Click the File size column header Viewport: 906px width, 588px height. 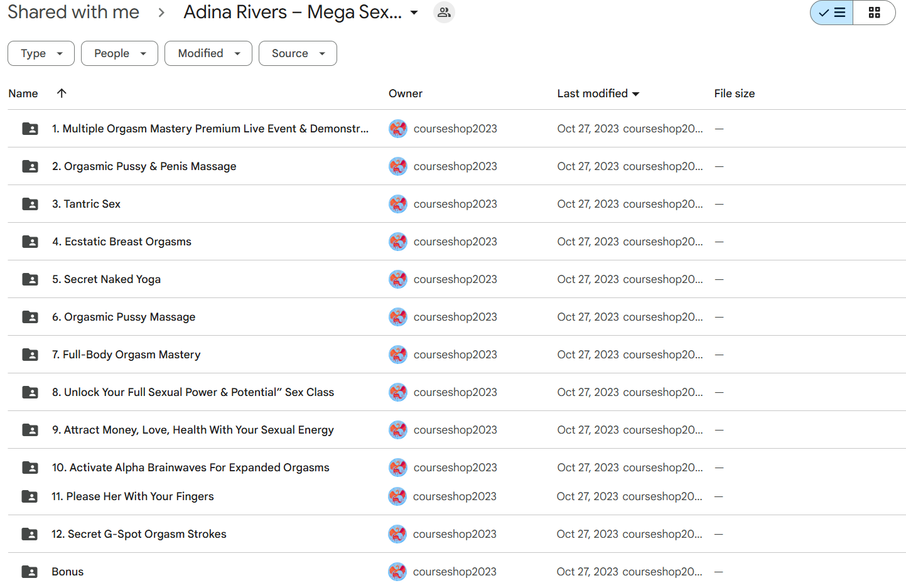735,94
